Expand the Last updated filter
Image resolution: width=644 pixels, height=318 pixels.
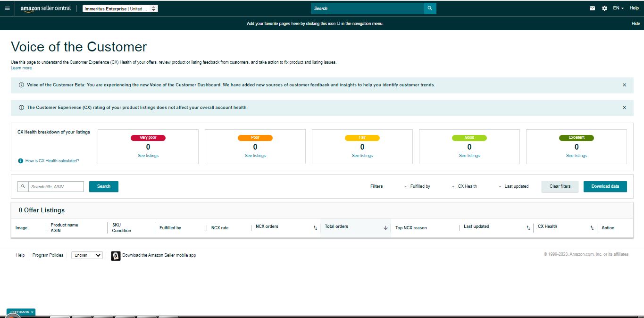pyautogui.click(x=514, y=186)
